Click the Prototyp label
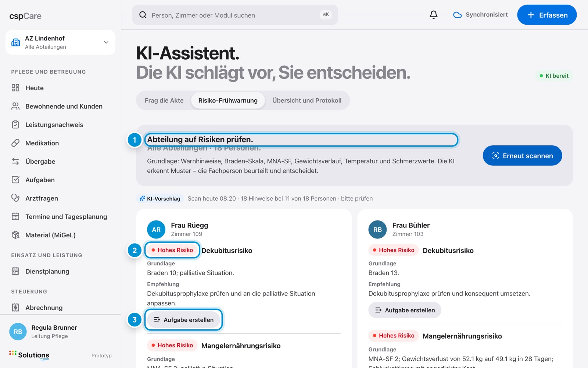588x368 pixels. (x=101, y=355)
